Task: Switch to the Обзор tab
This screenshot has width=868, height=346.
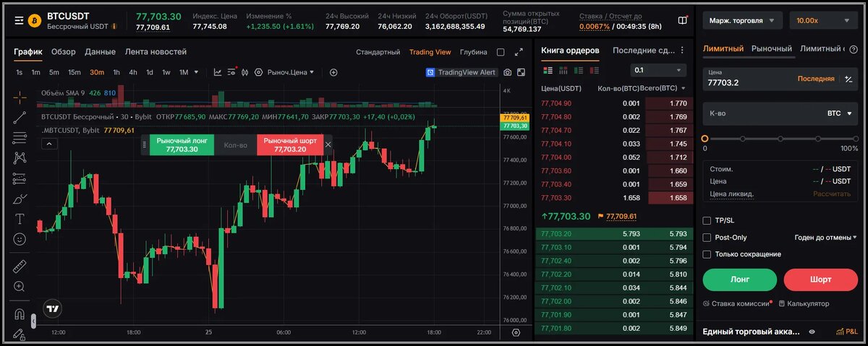Action: 64,52
